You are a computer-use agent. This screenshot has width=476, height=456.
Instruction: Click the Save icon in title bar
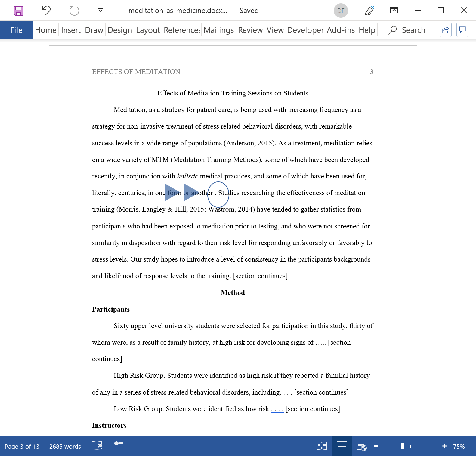click(x=18, y=11)
